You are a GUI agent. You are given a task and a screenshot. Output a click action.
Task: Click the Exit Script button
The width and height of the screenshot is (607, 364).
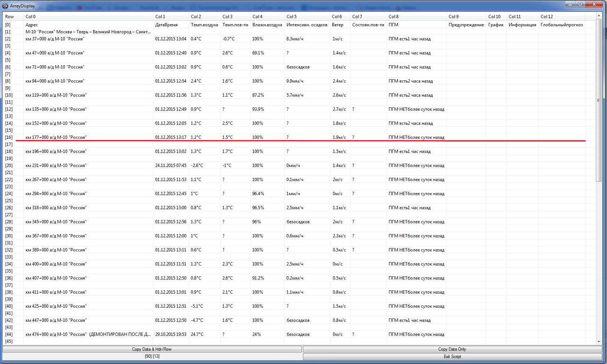point(452,357)
